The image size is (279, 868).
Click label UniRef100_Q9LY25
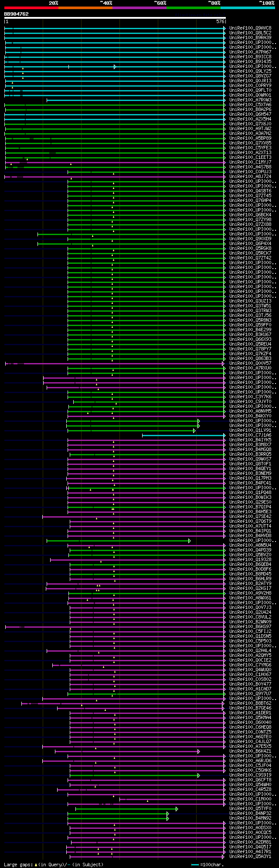(250, 71)
